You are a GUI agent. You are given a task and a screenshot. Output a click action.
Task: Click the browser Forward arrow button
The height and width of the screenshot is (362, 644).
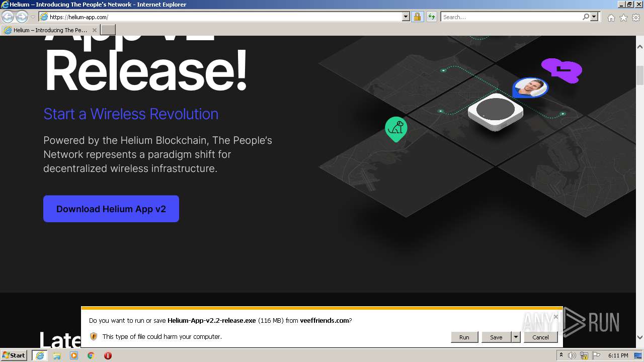pos(22,17)
